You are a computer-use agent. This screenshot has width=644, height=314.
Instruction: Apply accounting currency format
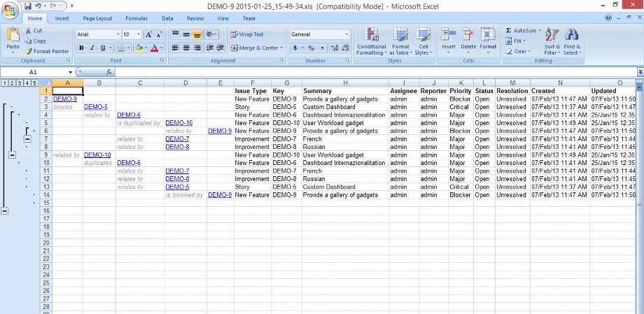295,48
